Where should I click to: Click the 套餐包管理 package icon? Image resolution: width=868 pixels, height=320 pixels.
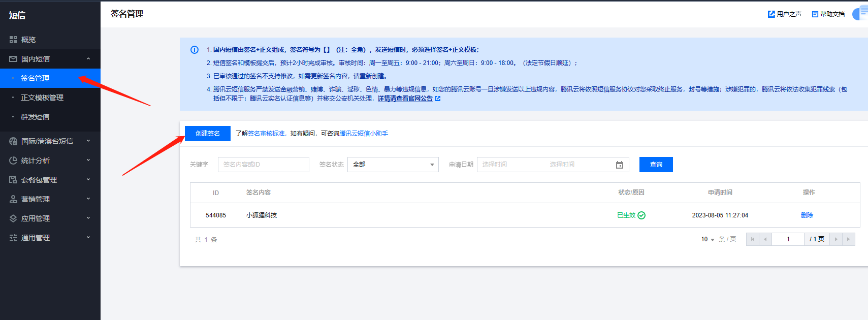pyautogui.click(x=13, y=180)
